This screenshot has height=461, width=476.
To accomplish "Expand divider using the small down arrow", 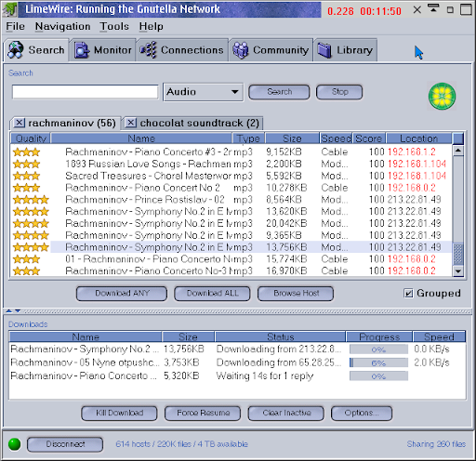I will click(18, 310).
